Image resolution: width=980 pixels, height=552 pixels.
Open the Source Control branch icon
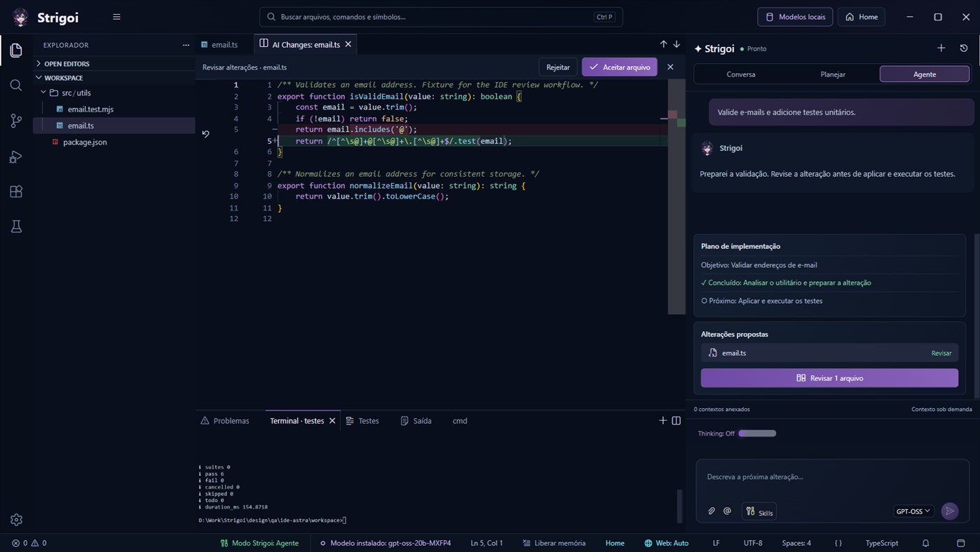[16, 121]
